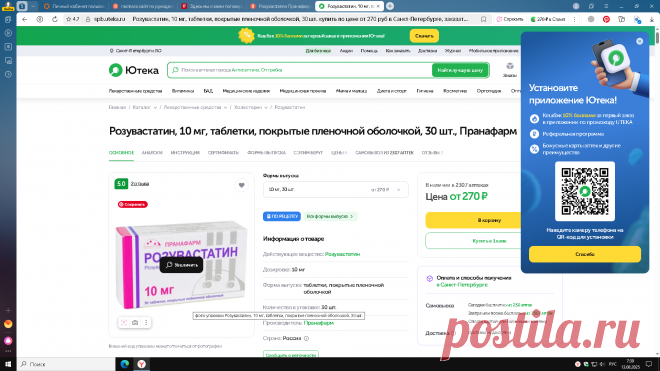Click Найти лучшую цену search button
This screenshot has width=660, height=371.
(x=460, y=70)
